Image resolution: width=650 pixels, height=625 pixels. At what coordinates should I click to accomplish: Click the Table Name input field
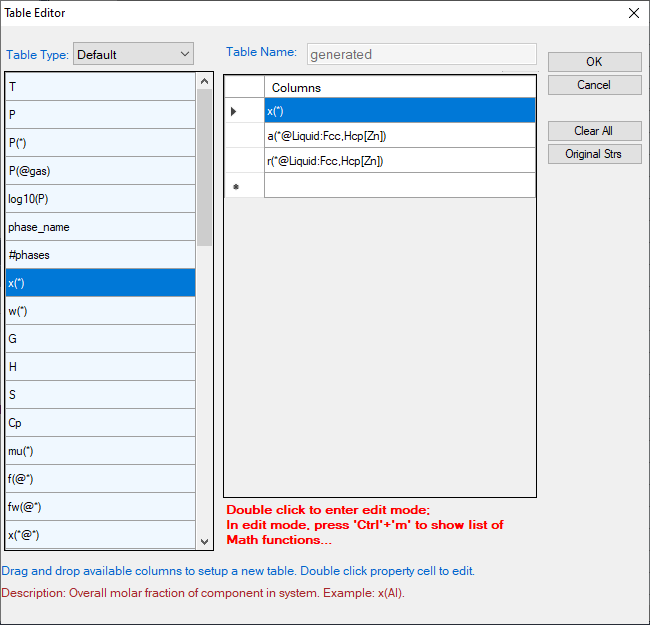pos(421,54)
